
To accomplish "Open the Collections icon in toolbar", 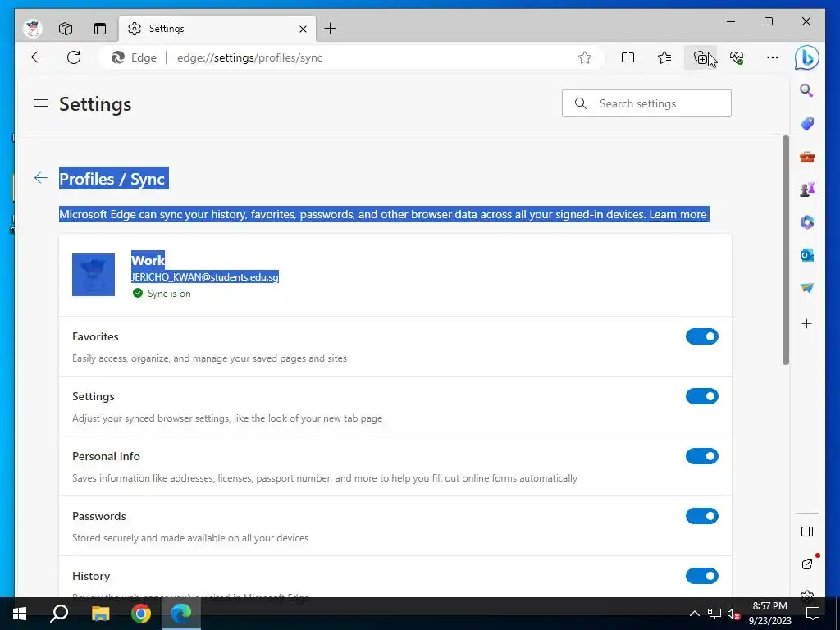I will click(701, 57).
